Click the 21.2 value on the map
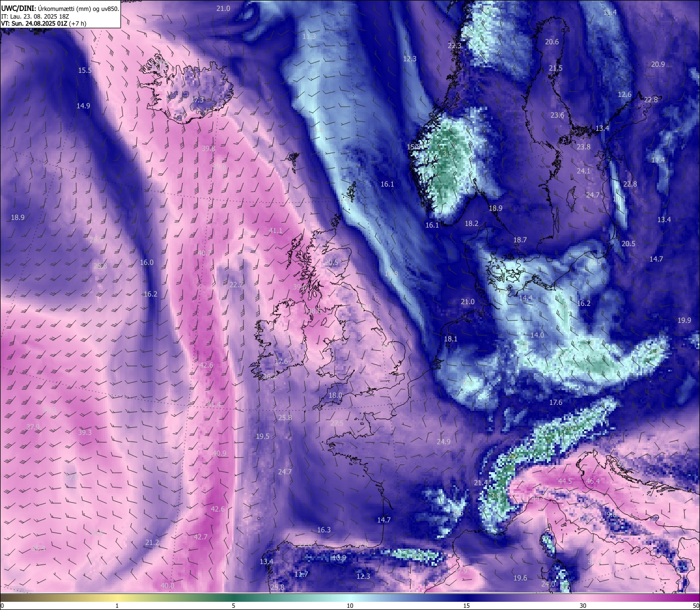 pos(152,542)
